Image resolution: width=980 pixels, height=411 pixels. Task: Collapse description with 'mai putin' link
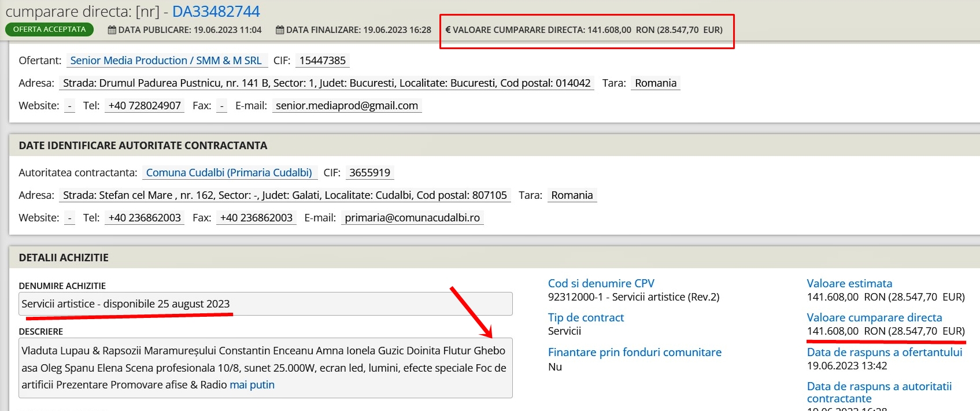point(252,385)
